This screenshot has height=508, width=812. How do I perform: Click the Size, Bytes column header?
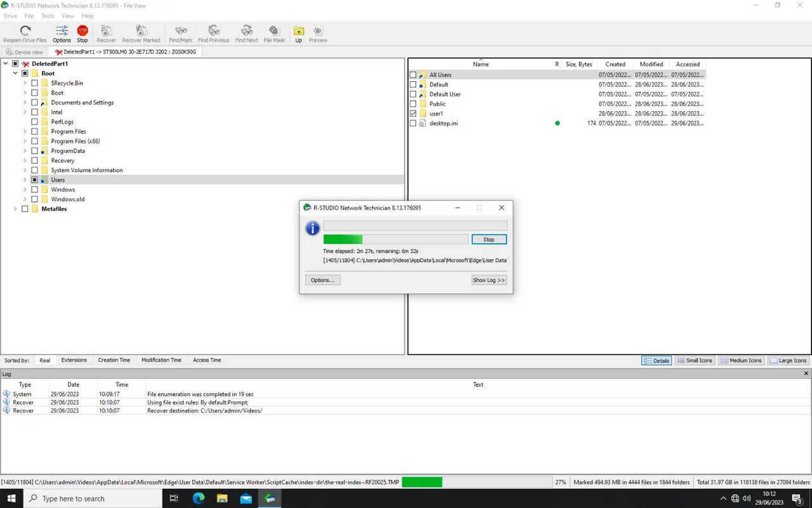coord(579,64)
